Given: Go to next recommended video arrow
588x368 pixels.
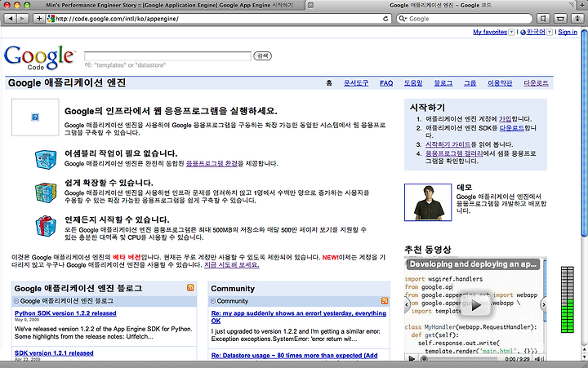Looking at the screenshot, I should coord(544,304).
